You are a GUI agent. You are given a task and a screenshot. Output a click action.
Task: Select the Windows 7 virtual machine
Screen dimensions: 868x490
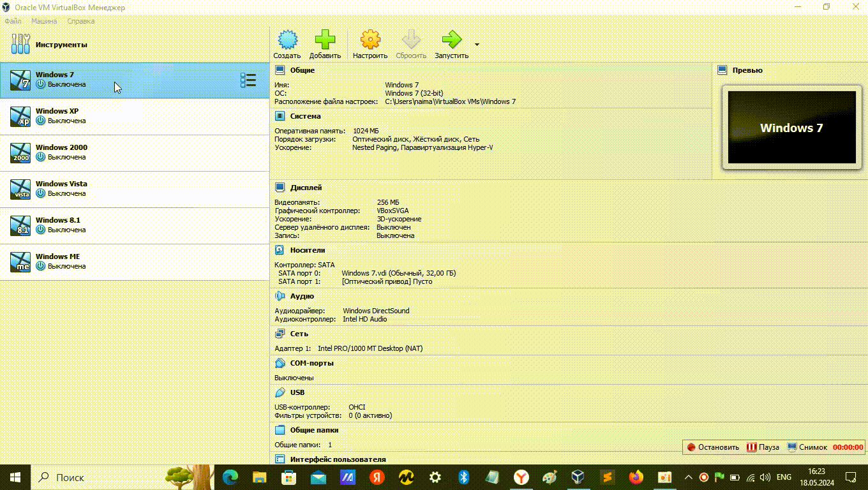135,80
